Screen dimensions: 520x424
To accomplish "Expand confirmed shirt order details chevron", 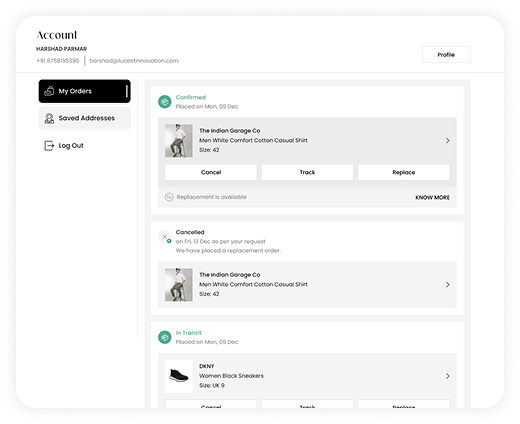I will [448, 141].
